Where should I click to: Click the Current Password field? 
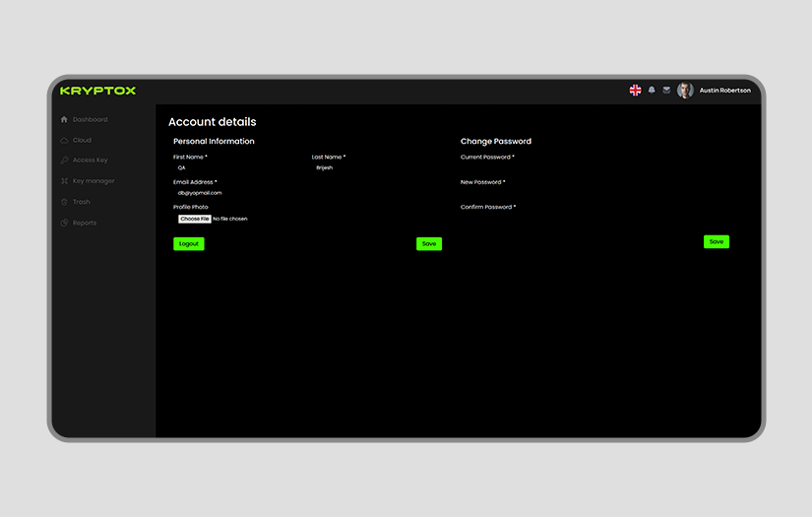(594, 167)
